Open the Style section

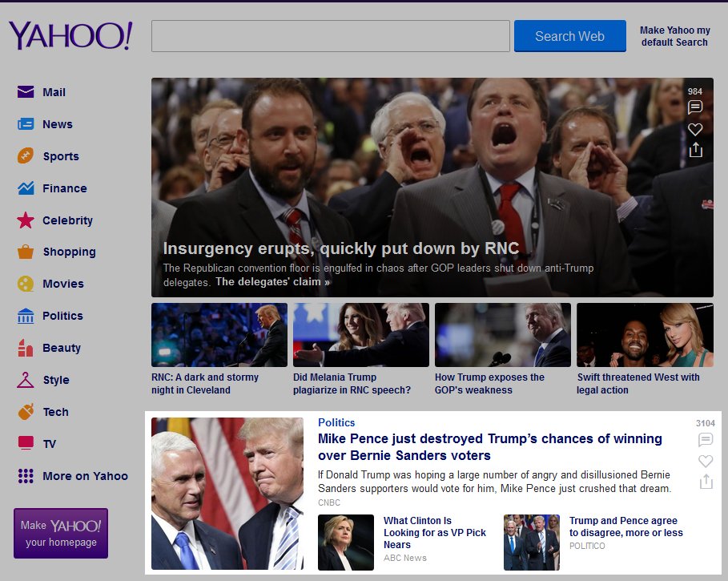[56, 380]
